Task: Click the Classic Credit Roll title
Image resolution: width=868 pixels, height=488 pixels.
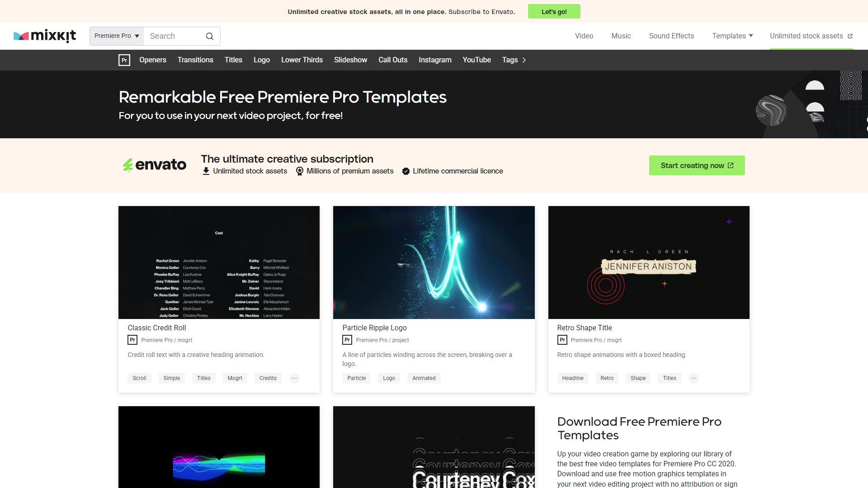Action: click(x=156, y=328)
